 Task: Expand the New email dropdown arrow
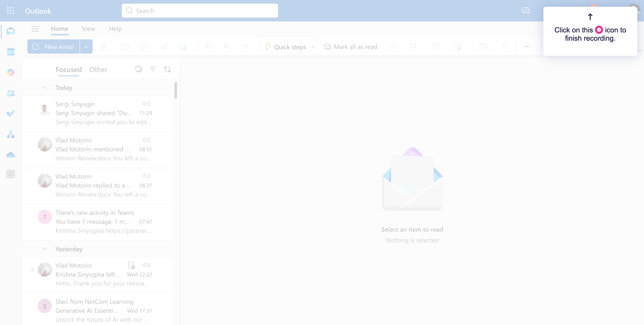[86, 47]
